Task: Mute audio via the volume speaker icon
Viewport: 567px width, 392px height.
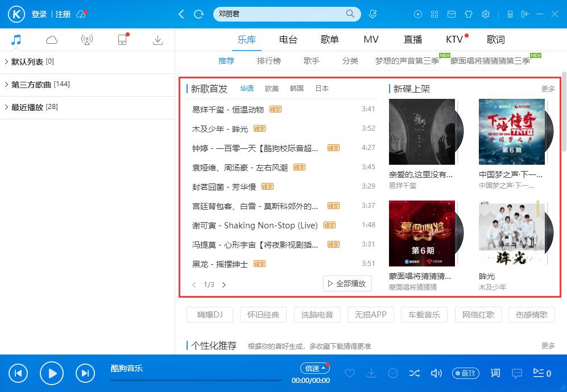Action: tap(436, 373)
